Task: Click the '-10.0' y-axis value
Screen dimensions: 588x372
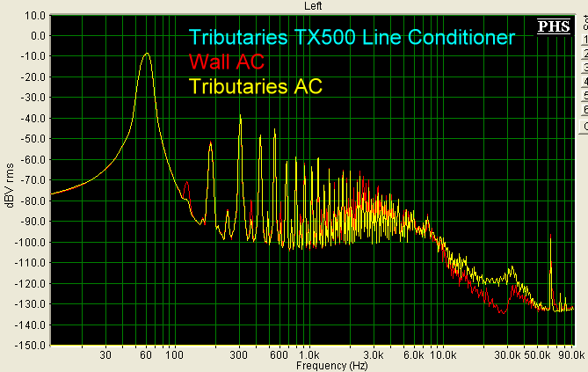Action: click(33, 56)
